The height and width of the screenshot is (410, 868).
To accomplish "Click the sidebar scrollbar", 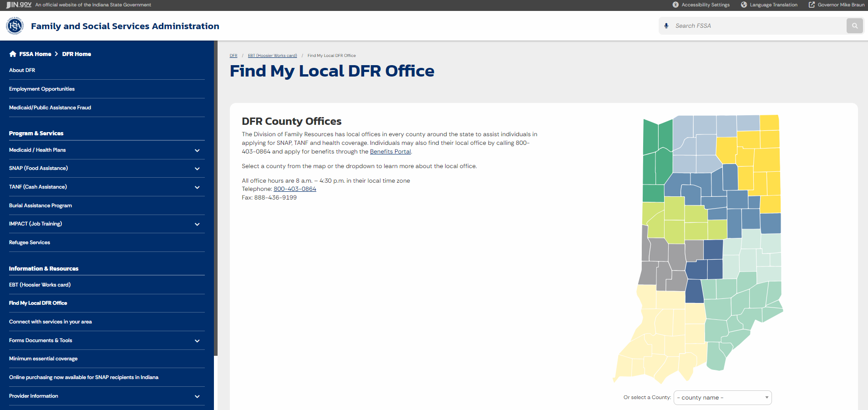I will pos(216,198).
